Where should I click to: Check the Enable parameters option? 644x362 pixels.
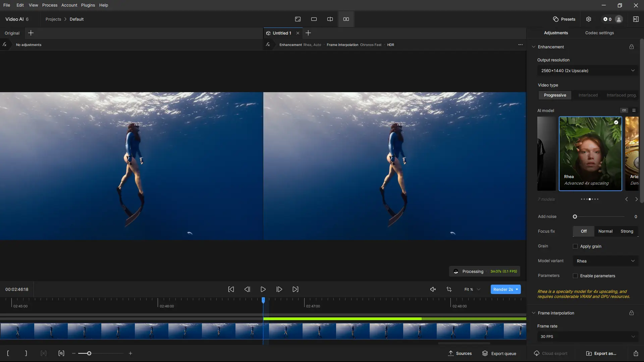[x=575, y=276]
